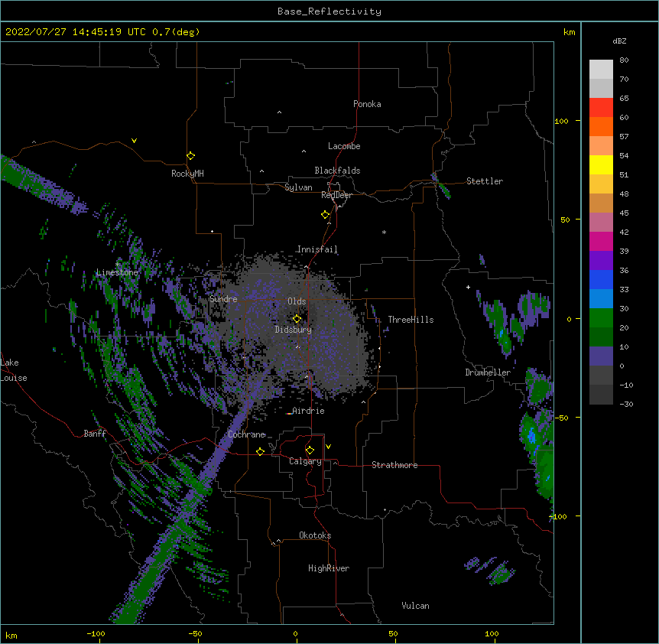Click the Limestone label
The width and height of the screenshot is (659, 644).
117,272
